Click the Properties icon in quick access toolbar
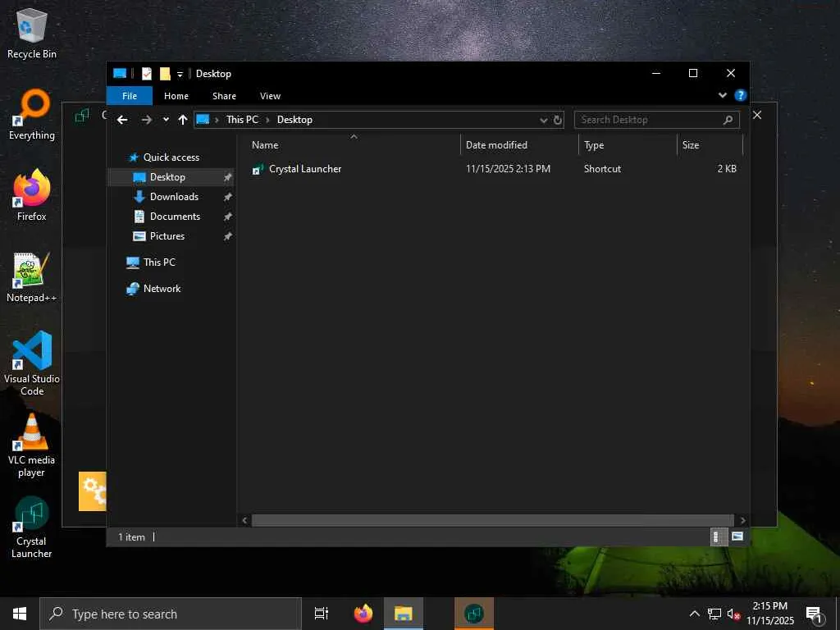The height and width of the screenshot is (630, 840). coord(146,73)
